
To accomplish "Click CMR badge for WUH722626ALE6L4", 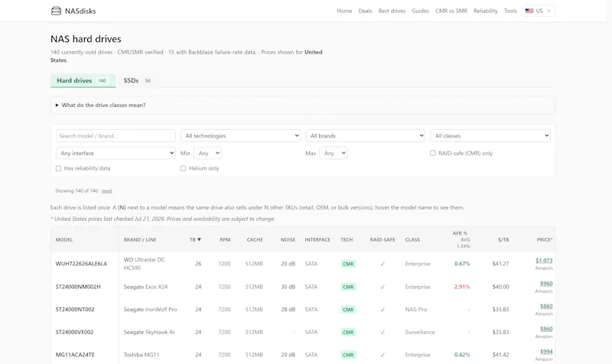I will [x=348, y=264].
